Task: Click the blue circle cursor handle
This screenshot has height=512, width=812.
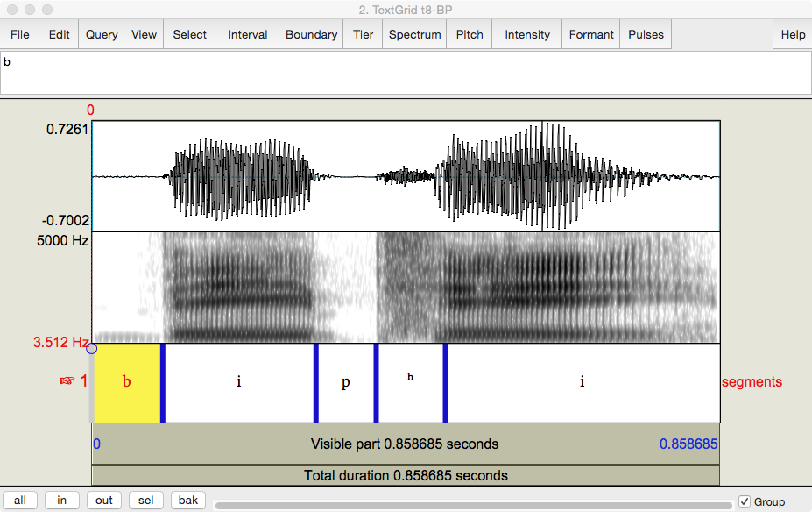Action: click(92, 348)
